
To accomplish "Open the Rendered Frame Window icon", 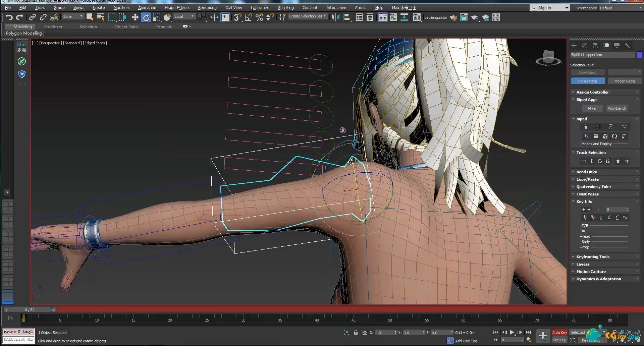I will 464,17.
